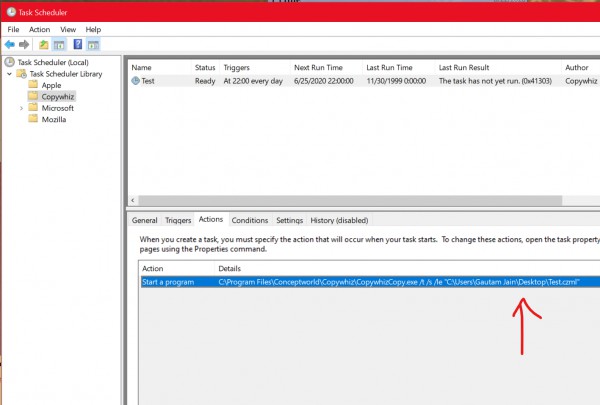Screen dimensions: 600x405
Task: Open the View menu
Action: coord(68,29)
